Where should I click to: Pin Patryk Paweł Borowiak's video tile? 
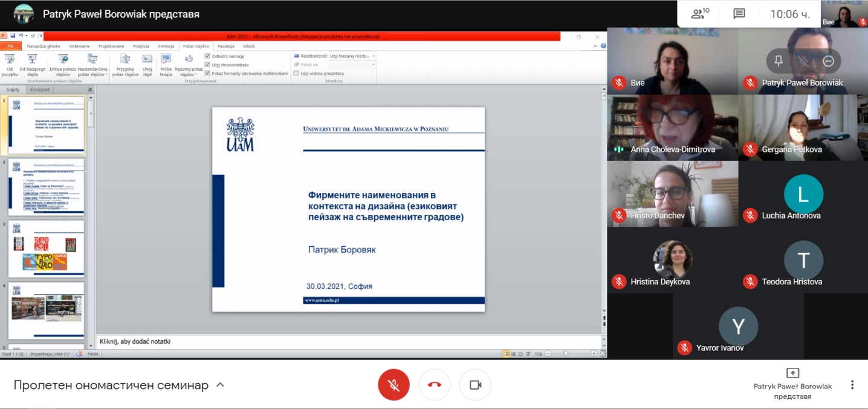pyautogui.click(x=779, y=61)
